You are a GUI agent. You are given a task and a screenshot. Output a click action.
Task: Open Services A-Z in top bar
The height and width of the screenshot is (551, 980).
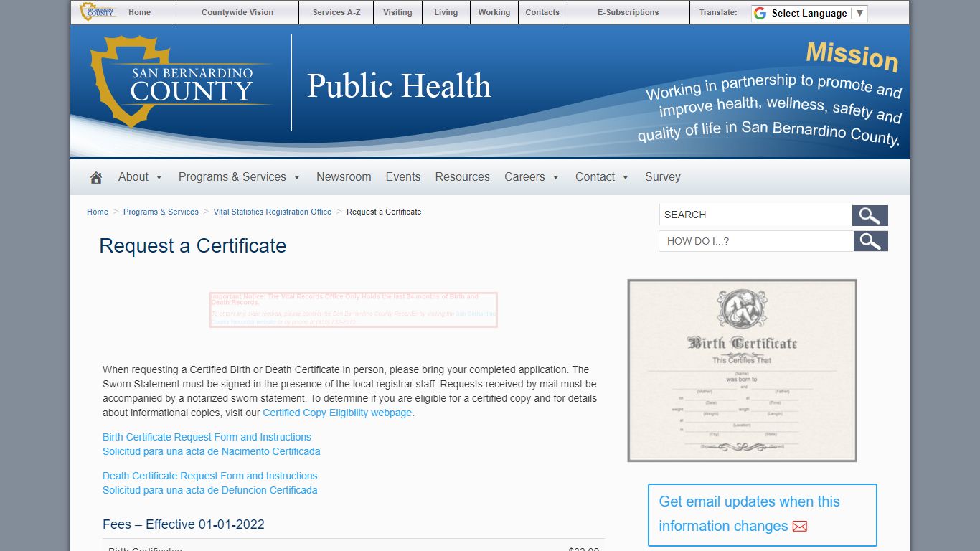336,12
